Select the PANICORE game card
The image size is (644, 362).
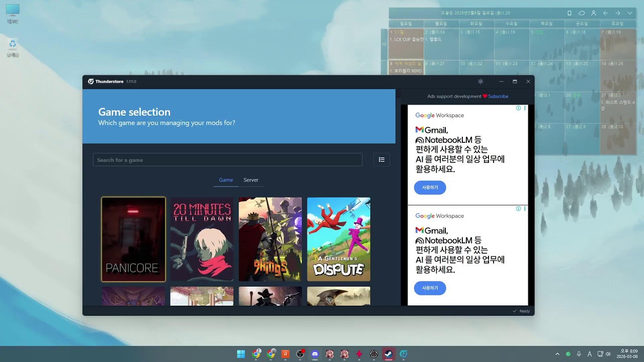133,239
